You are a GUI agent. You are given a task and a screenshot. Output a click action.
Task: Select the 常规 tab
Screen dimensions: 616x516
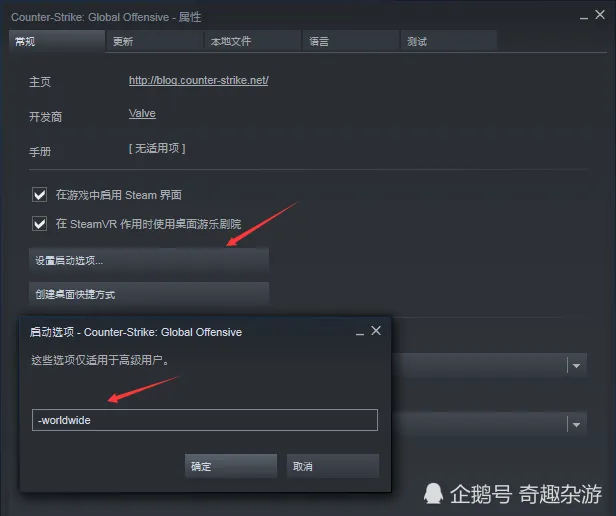pos(57,41)
